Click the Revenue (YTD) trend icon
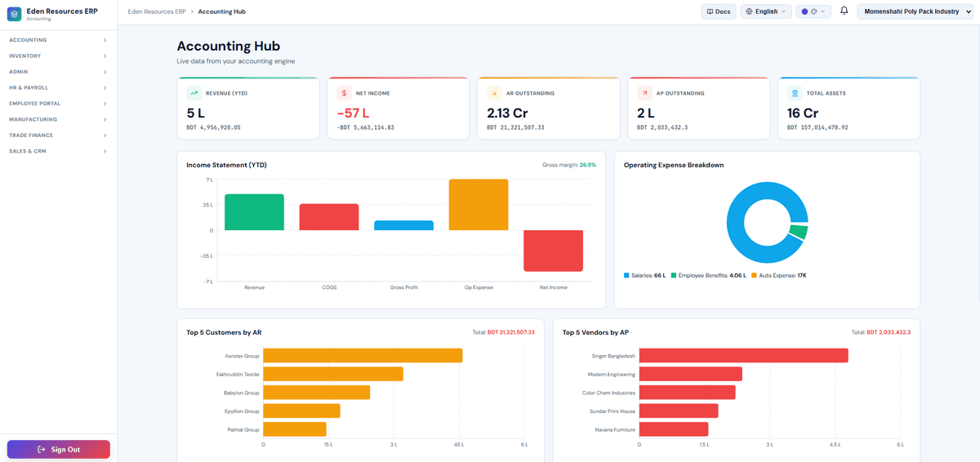The height and width of the screenshot is (462, 980). pos(194,93)
